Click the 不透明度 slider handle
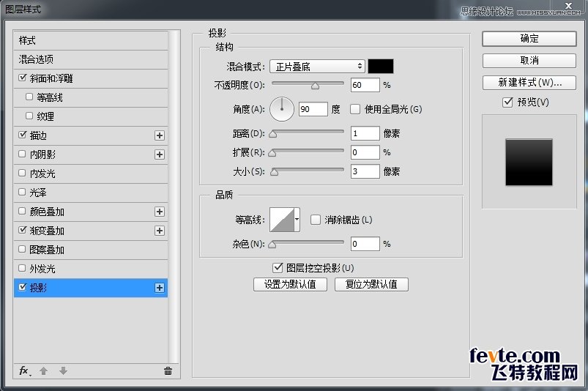Screen dimensions: 588x391 point(315,86)
